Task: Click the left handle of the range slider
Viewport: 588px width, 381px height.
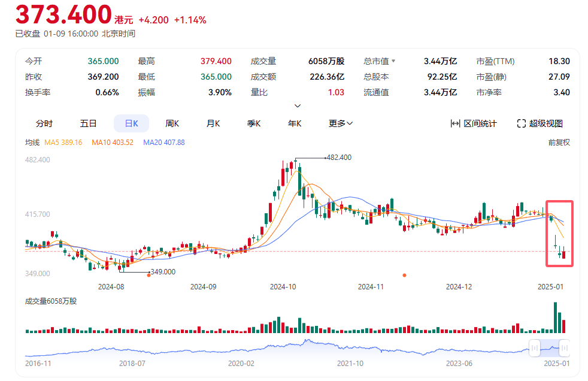Action: tap(535, 347)
